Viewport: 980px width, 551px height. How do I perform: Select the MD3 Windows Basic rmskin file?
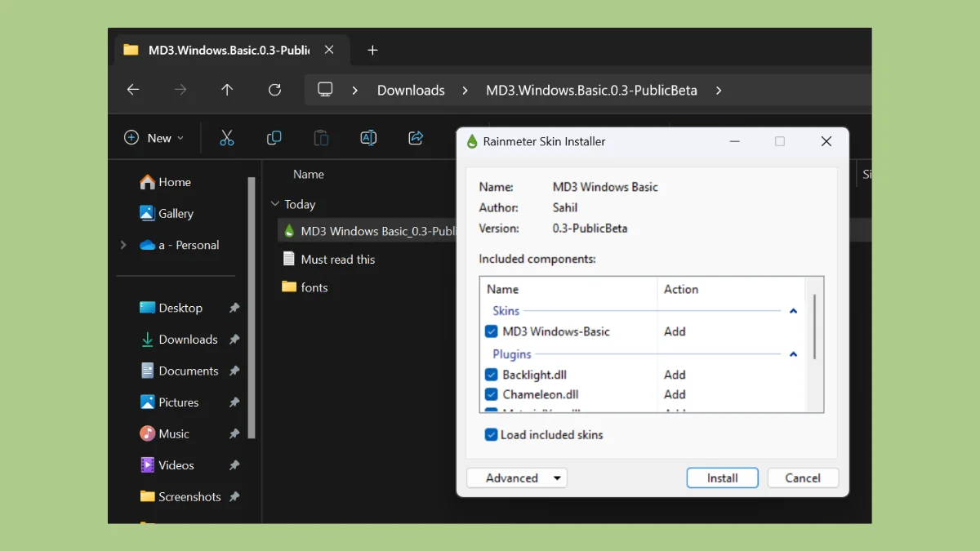pos(367,231)
